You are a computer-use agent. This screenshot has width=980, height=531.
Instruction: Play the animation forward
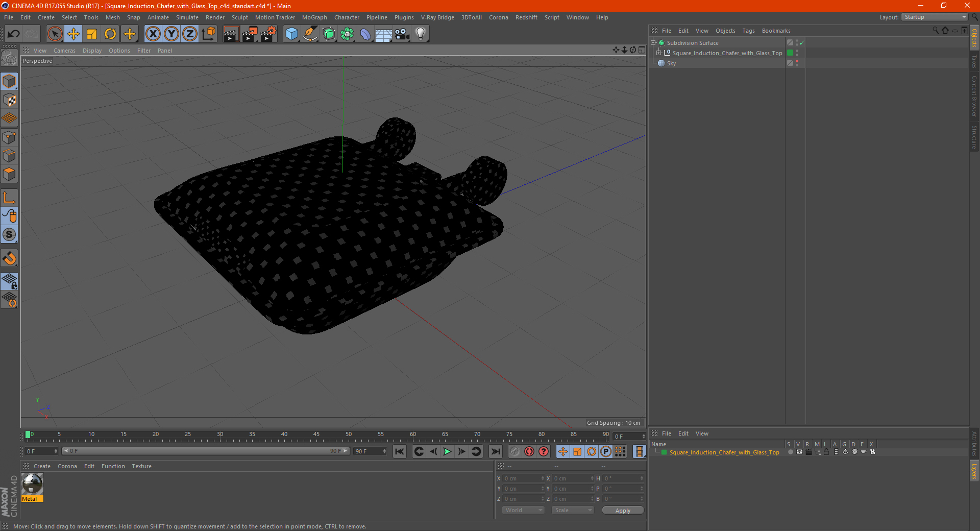pyautogui.click(x=447, y=451)
